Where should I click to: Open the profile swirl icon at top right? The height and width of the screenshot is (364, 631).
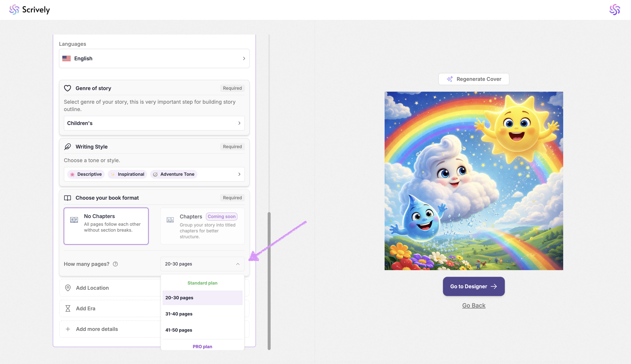(x=614, y=10)
